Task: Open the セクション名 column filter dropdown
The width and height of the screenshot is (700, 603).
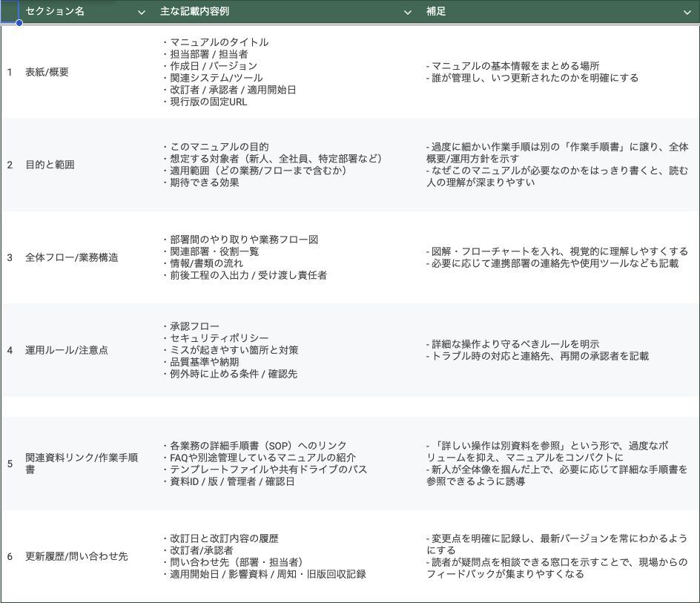Action: 142,12
